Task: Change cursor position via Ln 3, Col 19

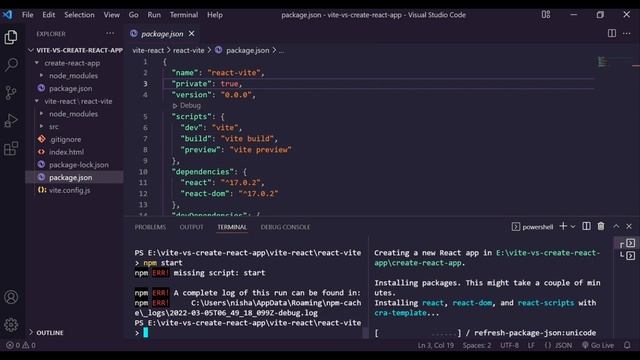Action: click(436, 345)
